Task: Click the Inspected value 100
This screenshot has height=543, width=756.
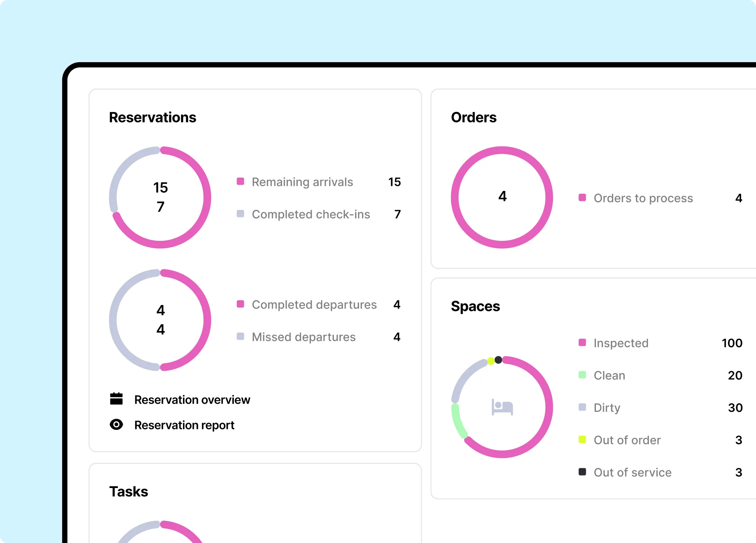Action: click(732, 343)
